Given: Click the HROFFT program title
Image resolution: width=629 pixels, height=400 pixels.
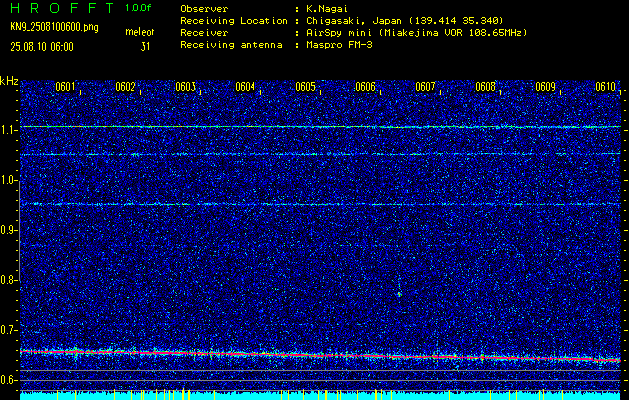Looking at the screenshot, I should coord(61,8).
